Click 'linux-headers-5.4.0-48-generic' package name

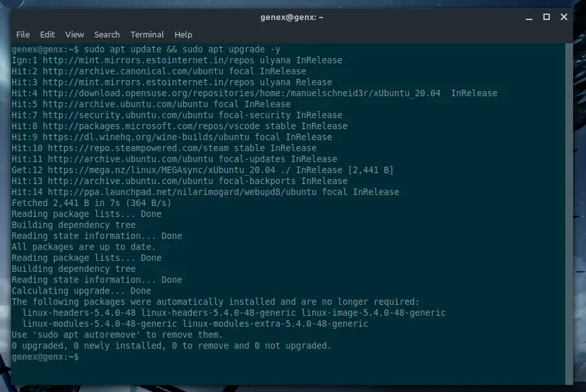(x=218, y=313)
